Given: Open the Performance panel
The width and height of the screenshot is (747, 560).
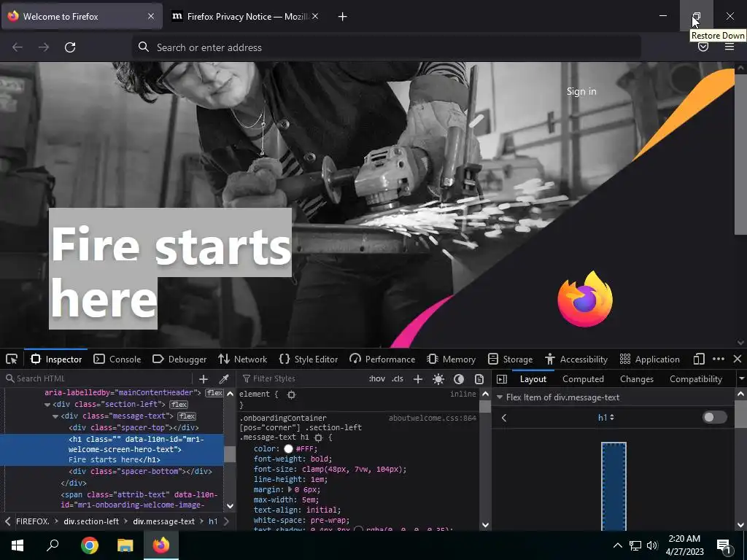Looking at the screenshot, I should pyautogui.click(x=382, y=359).
